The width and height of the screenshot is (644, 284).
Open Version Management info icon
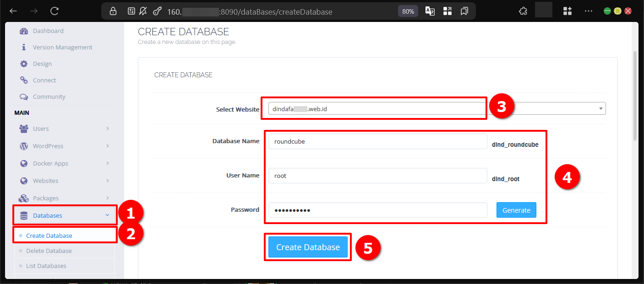24,48
